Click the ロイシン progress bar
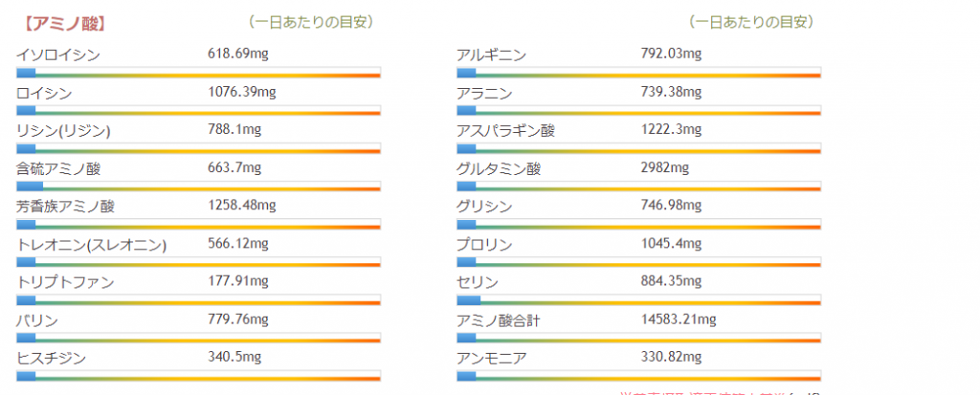980x395 pixels. coord(198,110)
